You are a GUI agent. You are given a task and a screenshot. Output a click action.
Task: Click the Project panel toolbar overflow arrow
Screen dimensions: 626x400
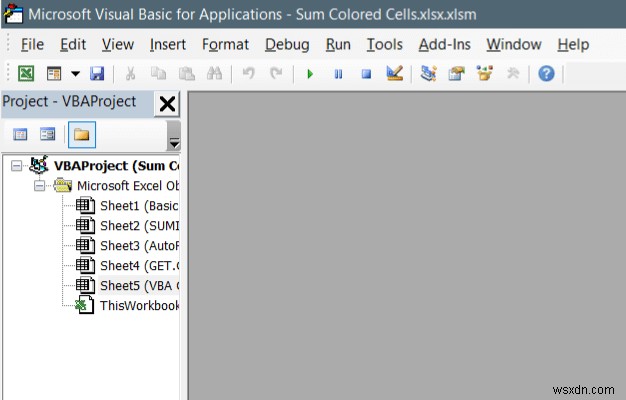point(174,136)
